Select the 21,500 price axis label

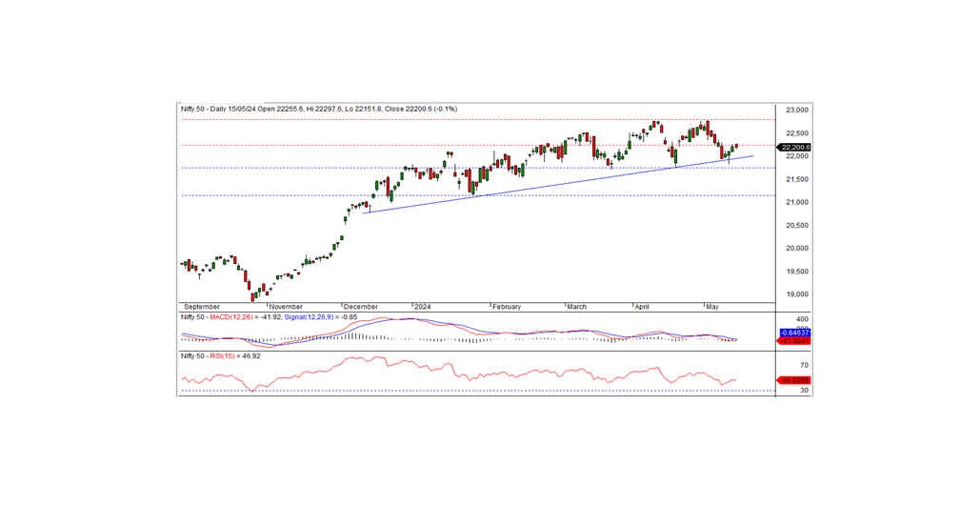pyautogui.click(x=798, y=179)
